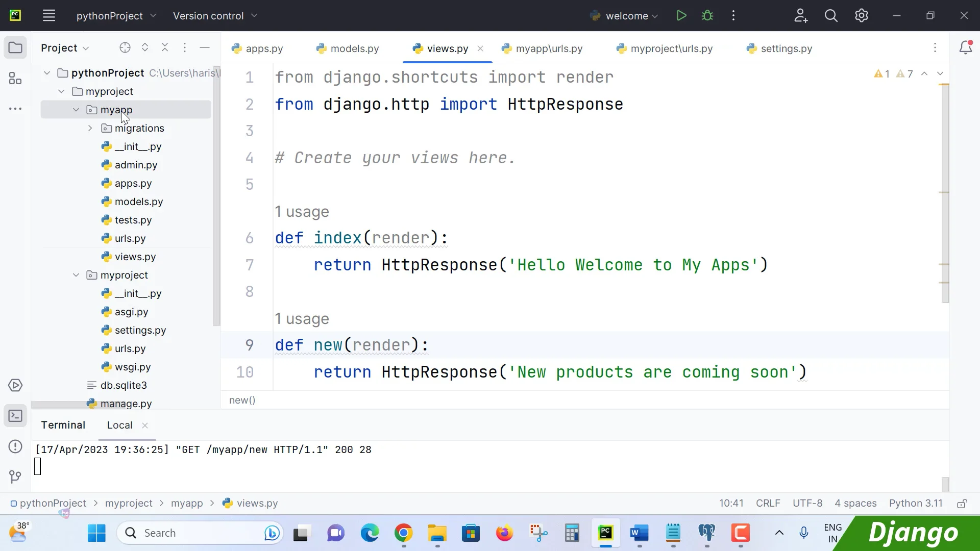Toggle file writable lock in status bar
The height and width of the screenshot is (551, 980).
tap(962, 504)
